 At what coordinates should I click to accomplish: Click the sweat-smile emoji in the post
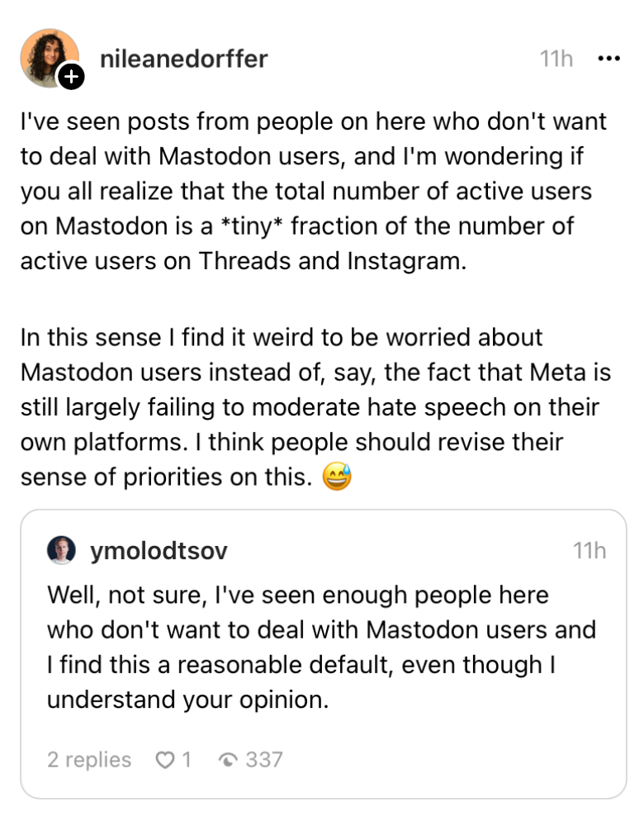[337, 477]
